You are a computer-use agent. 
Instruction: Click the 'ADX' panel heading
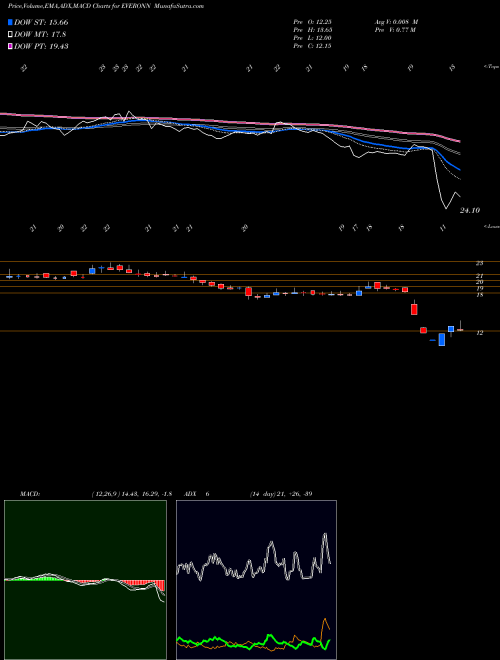191,494
